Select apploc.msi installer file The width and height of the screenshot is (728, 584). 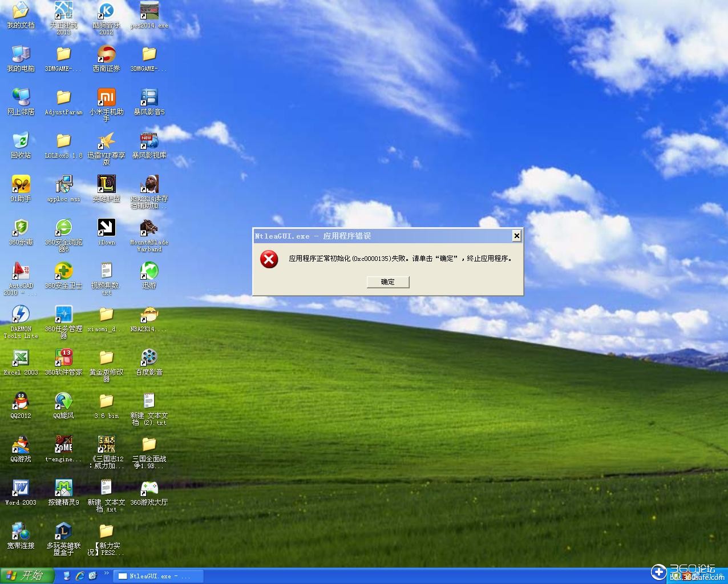(63, 188)
